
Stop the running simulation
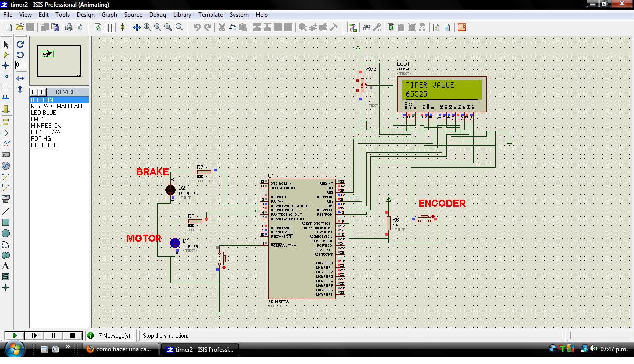point(72,335)
